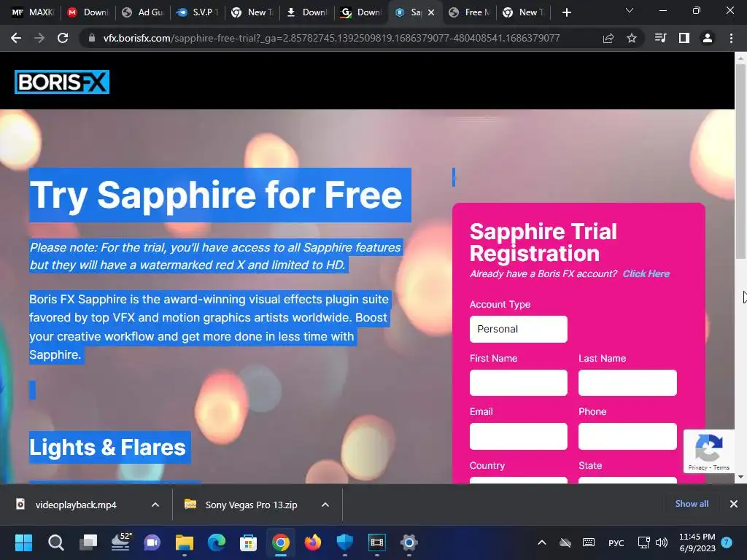Switch to the S.V.P tab
The image size is (747, 560).
(x=197, y=12)
